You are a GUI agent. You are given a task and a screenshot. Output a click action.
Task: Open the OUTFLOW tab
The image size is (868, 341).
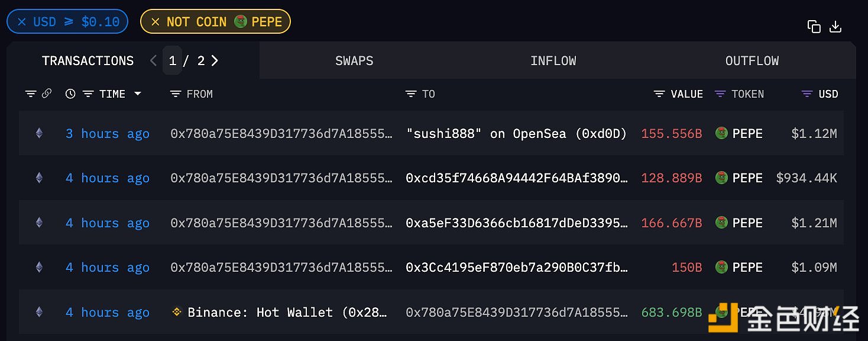point(752,60)
